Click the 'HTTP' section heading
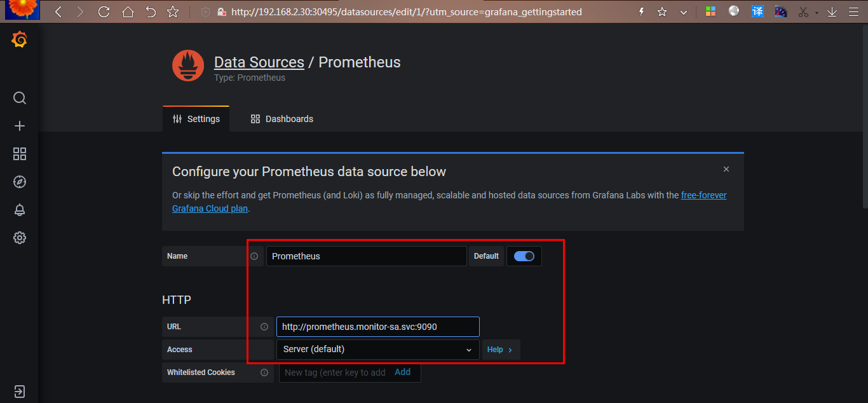Image resolution: width=868 pixels, height=403 pixels. coord(177,300)
